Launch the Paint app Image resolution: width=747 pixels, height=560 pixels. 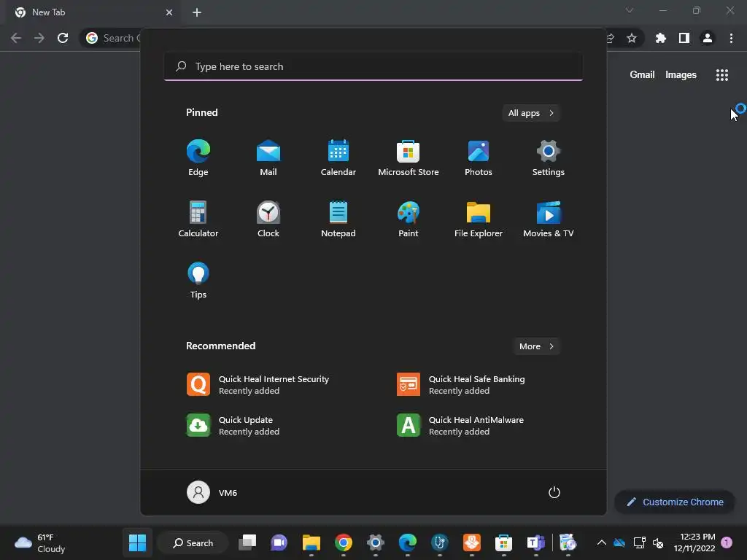409,219
